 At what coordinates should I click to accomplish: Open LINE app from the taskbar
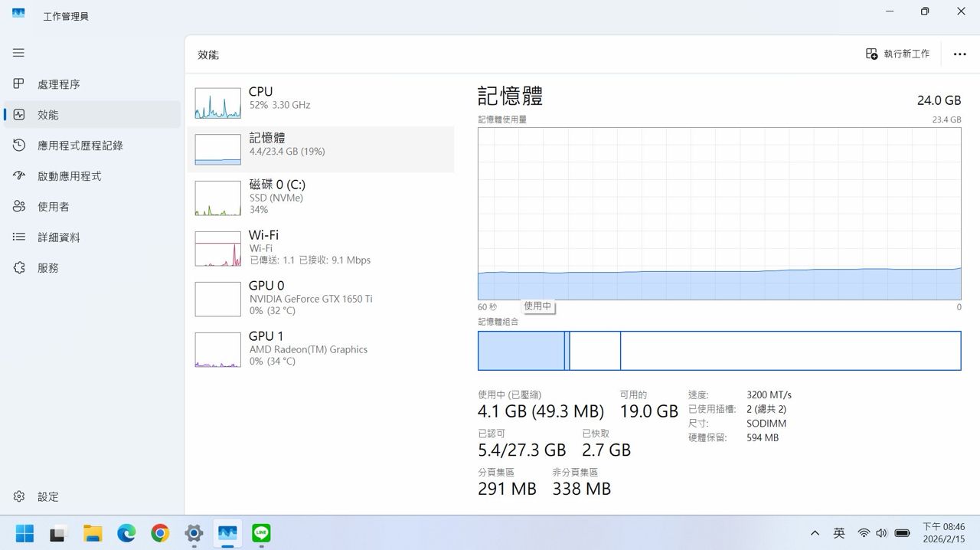(262, 533)
